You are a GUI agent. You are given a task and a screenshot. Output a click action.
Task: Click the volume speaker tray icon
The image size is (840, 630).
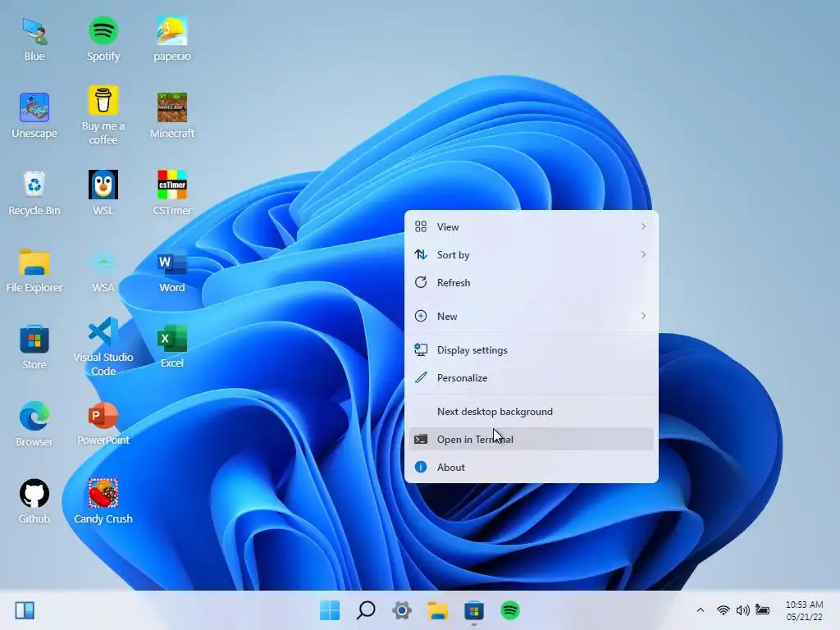click(742, 610)
